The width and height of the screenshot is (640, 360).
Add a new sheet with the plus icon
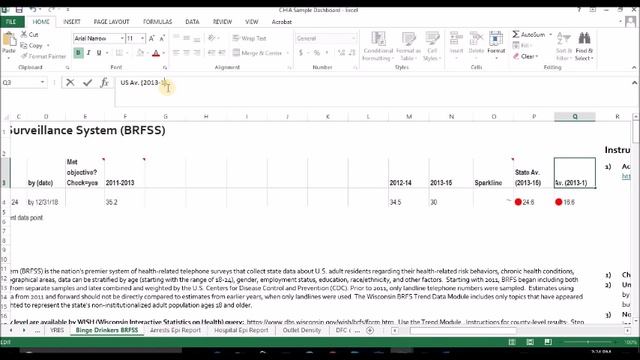point(370,331)
